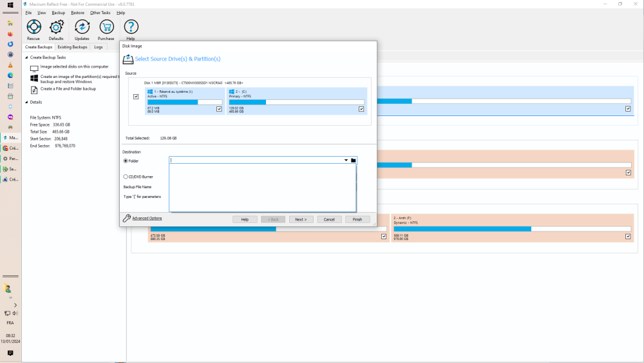
Task: Click the Next > button
Action: (x=301, y=219)
